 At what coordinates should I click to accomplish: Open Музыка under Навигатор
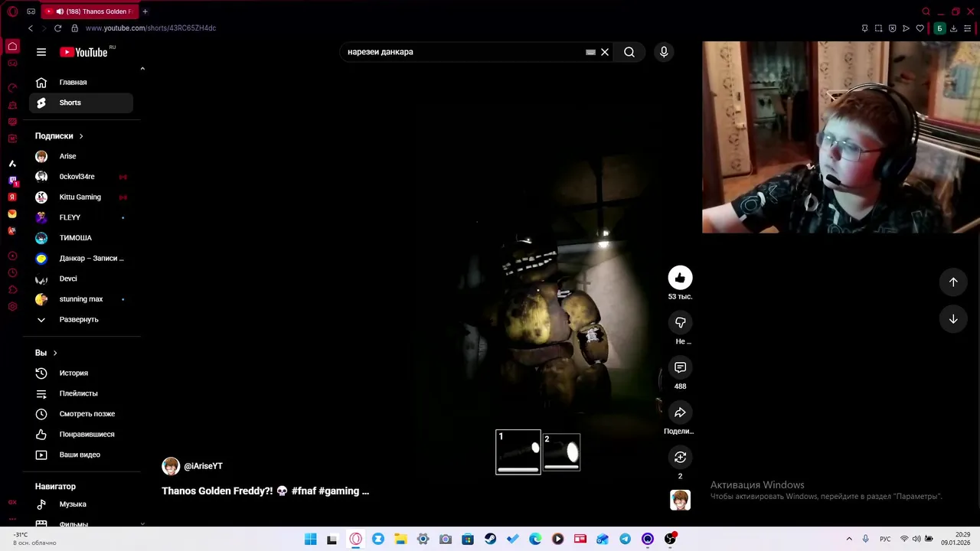tap(81, 504)
